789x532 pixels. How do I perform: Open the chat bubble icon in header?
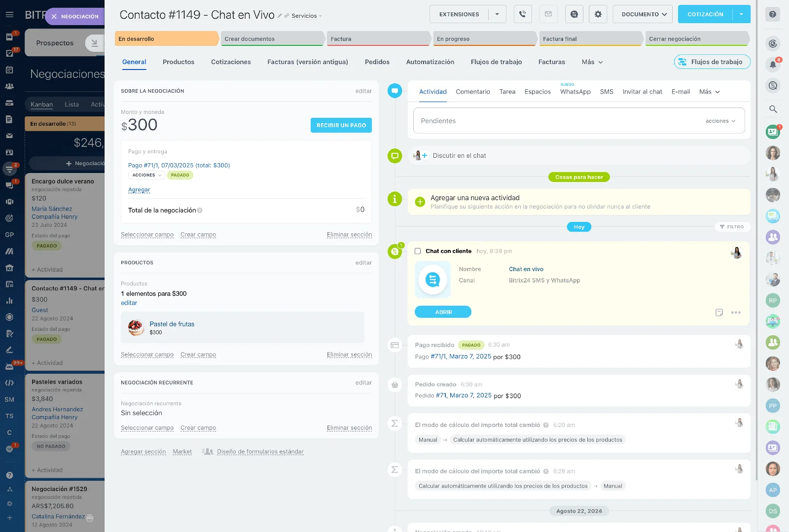coord(574,14)
